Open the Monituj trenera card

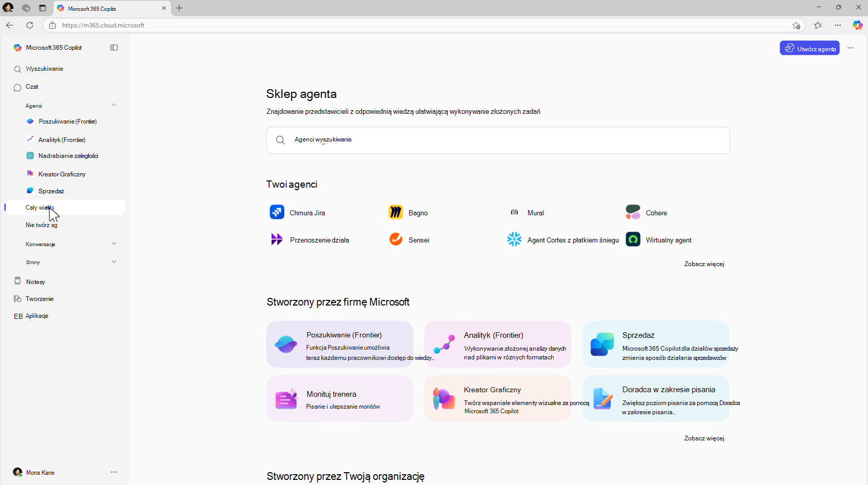pos(339,399)
